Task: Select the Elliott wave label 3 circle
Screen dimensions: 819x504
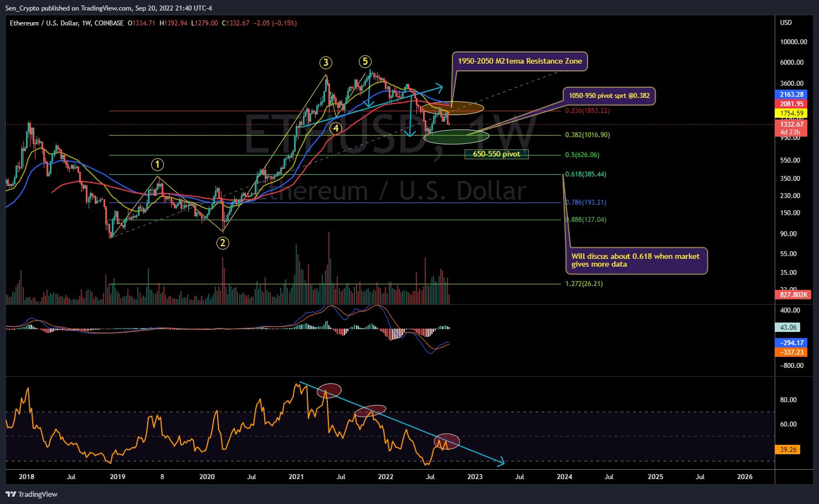Action: pos(325,63)
